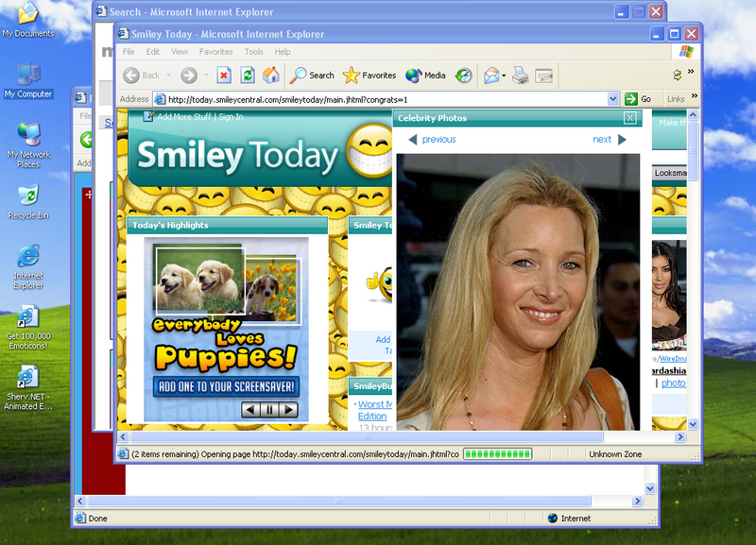Click the previous text link
The width and height of the screenshot is (756, 545).
pos(438,139)
